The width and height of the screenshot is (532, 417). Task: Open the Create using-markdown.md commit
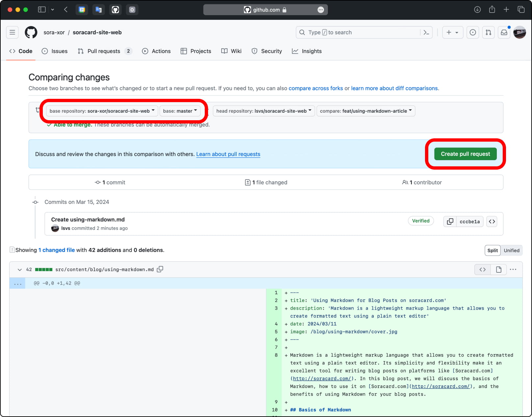point(88,219)
